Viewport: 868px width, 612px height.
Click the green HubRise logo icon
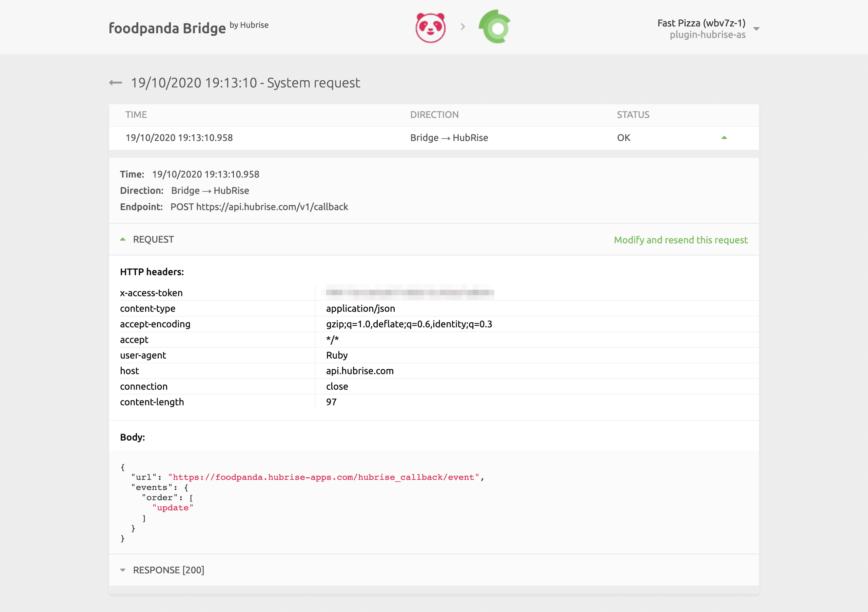click(x=495, y=27)
